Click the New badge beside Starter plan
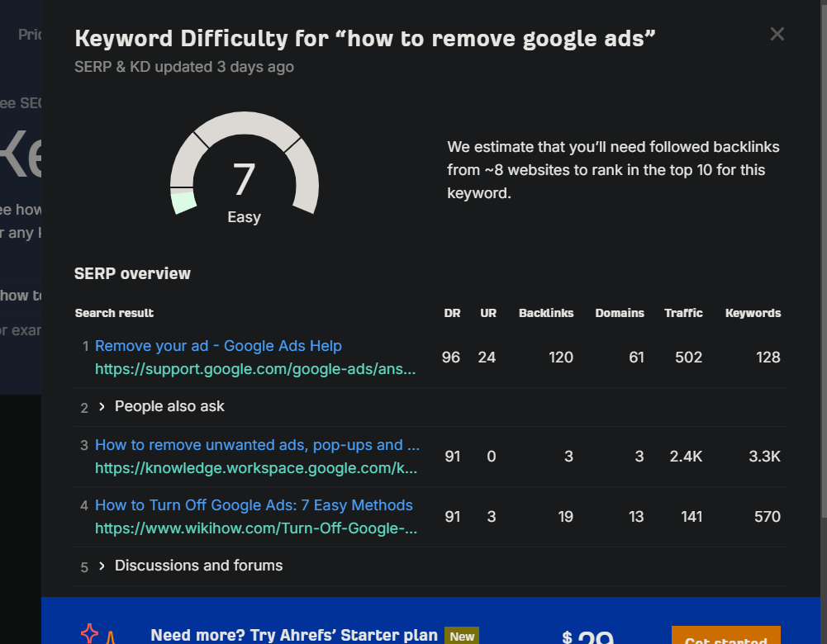This screenshot has height=644, width=827. point(462,636)
